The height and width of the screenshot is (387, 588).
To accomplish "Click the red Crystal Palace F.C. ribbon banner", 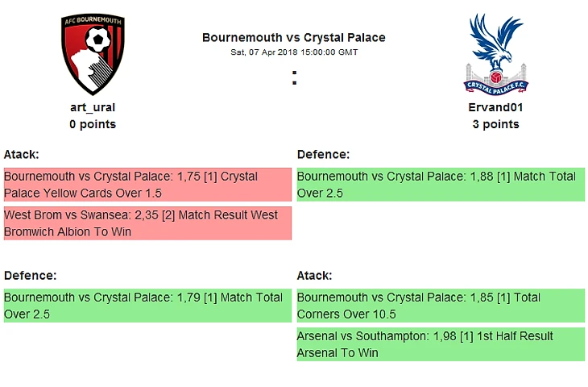I will (495, 83).
